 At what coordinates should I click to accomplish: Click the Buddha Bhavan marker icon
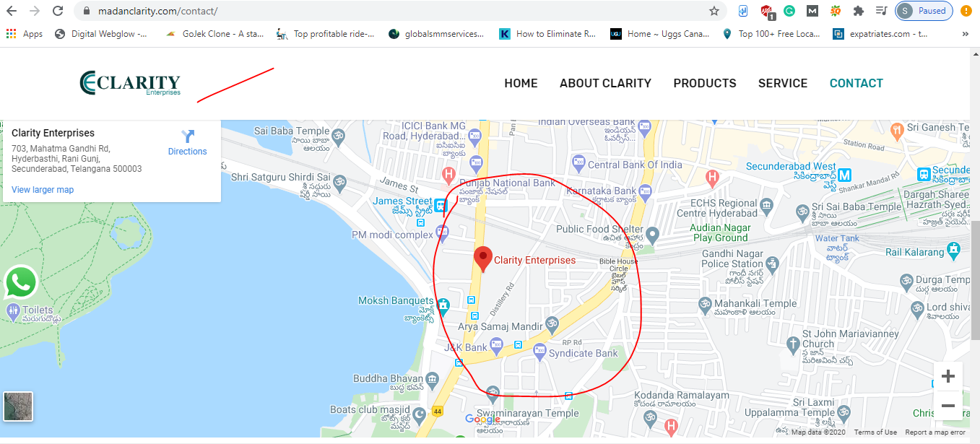pyautogui.click(x=432, y=378)
